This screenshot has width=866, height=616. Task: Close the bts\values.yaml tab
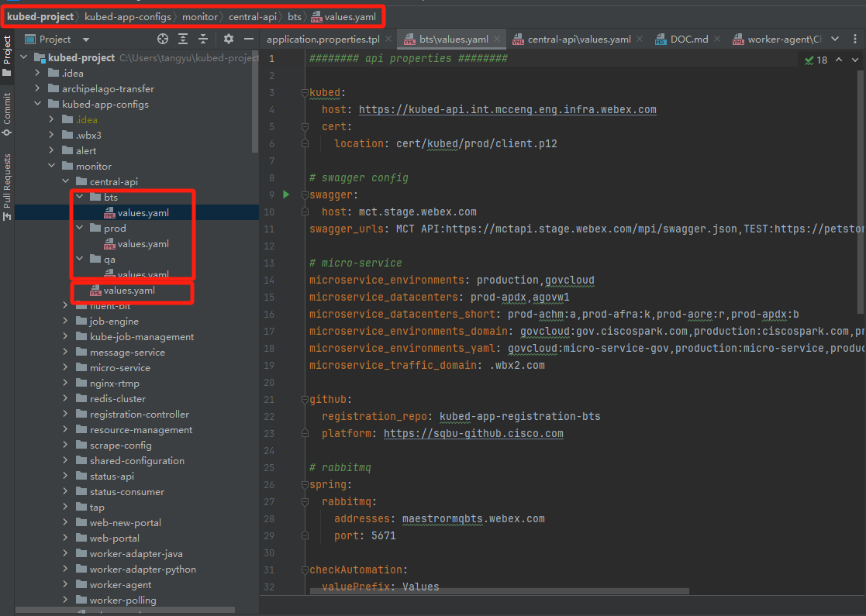click(x=497, y=40)
